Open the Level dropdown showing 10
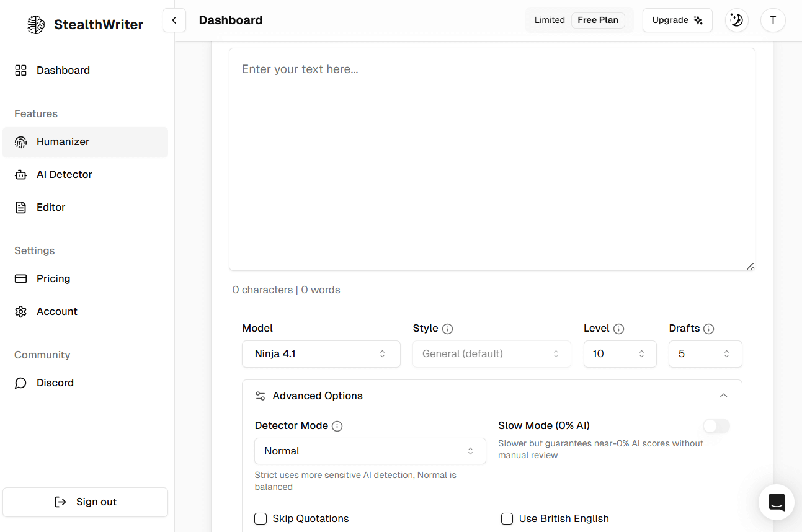This screenshot has width=802, height=532. tap(620, 353)
